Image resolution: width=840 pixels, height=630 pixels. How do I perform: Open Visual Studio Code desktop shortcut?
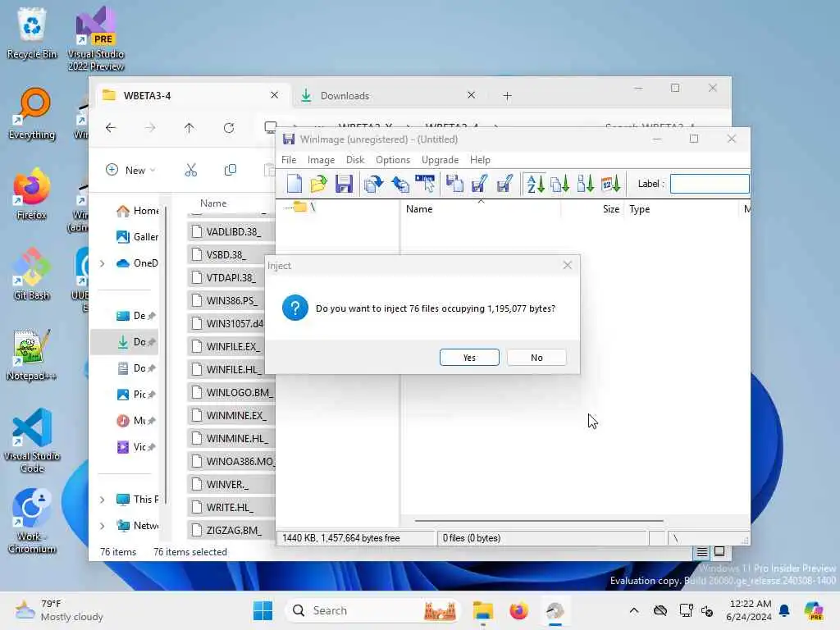[x=32, y=441]
